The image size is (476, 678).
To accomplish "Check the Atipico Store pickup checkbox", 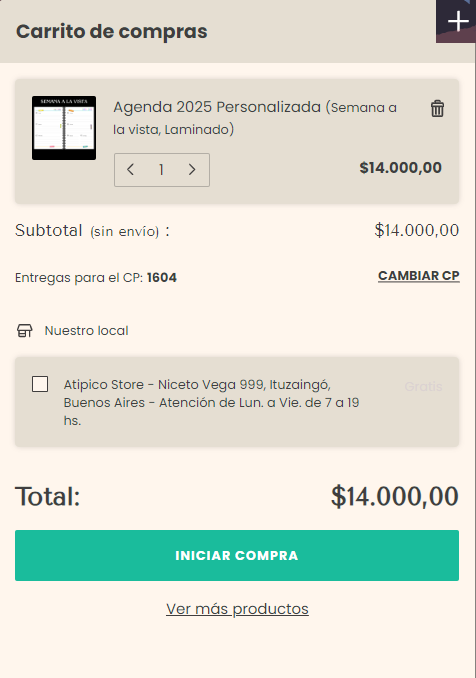I will [40, 384].
